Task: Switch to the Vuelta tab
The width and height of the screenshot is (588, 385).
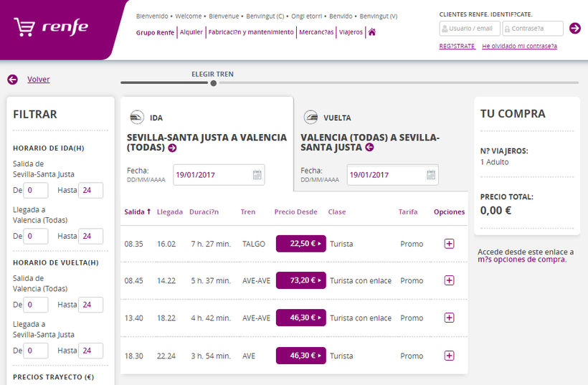Action: tap(337, 118)
